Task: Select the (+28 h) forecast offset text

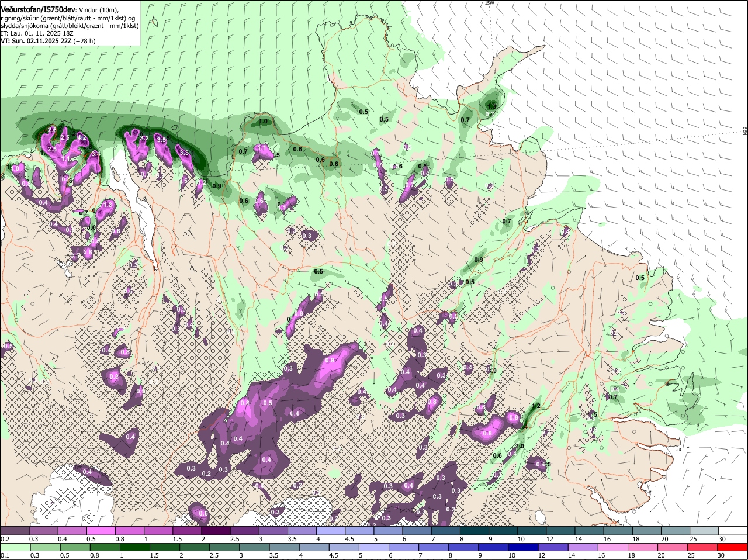Action: click(x=85, y=41)
